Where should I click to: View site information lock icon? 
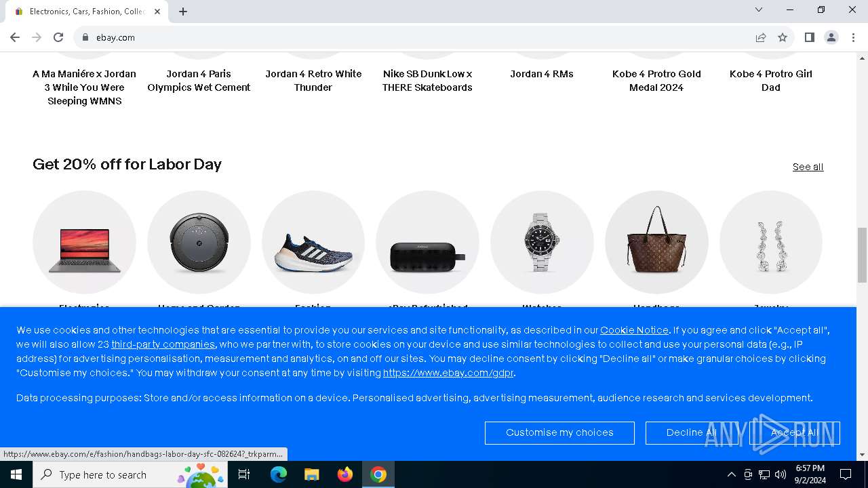(x=85, y=37)
